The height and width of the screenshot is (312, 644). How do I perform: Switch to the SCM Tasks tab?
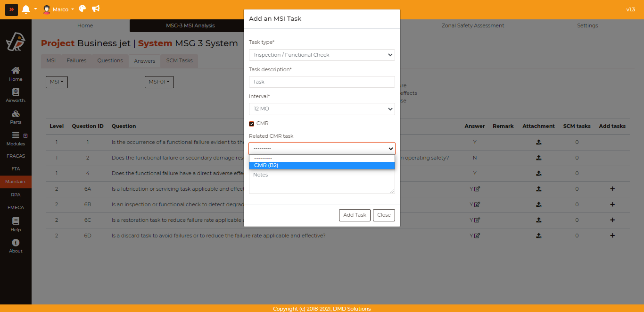tap(179, 61)
